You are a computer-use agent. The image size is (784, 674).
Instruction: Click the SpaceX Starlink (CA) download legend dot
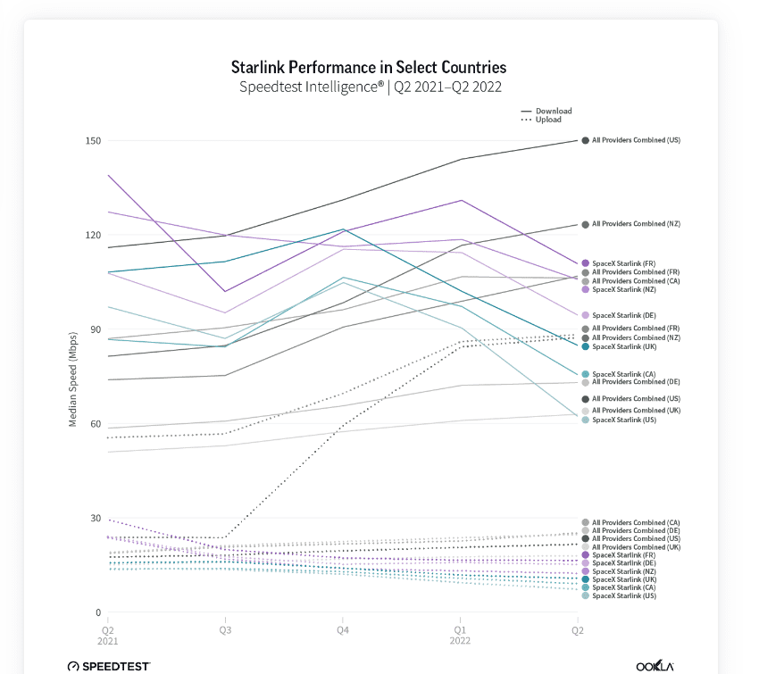585,374
